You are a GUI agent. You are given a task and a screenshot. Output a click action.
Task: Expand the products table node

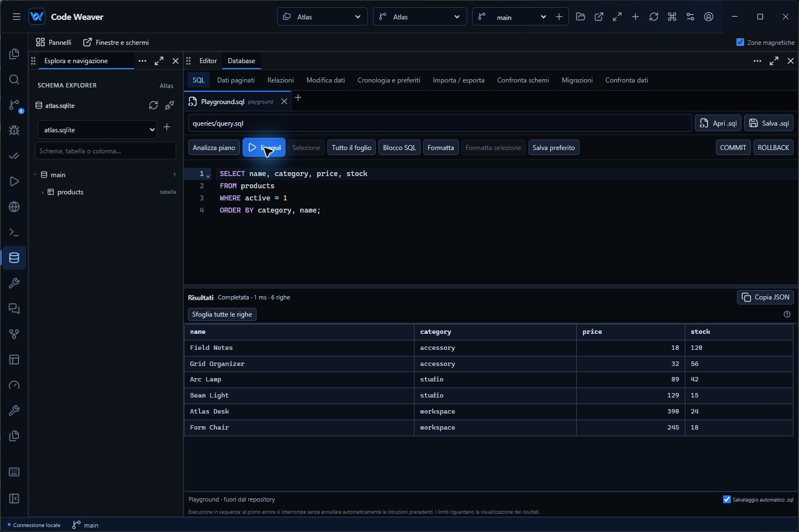coord(43,192)
